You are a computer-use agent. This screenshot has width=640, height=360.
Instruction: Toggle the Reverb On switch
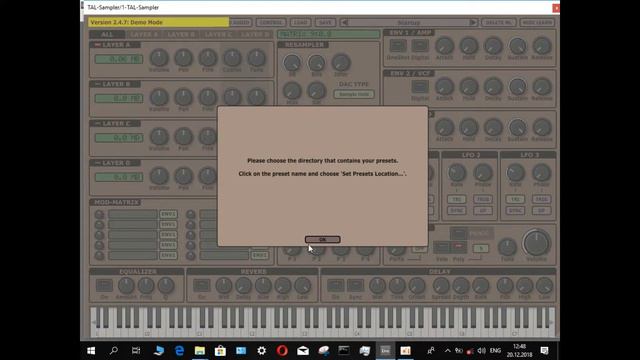point(202,285)
